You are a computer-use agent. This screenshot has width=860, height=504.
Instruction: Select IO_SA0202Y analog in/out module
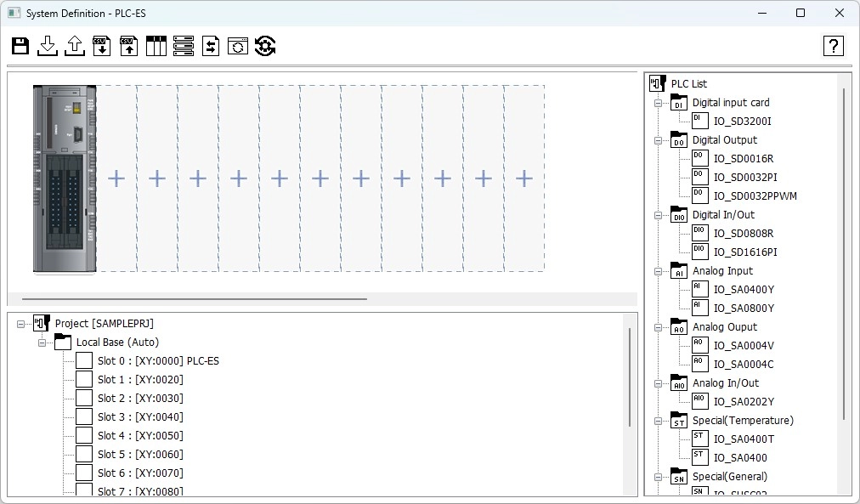[x=744, y=402]
